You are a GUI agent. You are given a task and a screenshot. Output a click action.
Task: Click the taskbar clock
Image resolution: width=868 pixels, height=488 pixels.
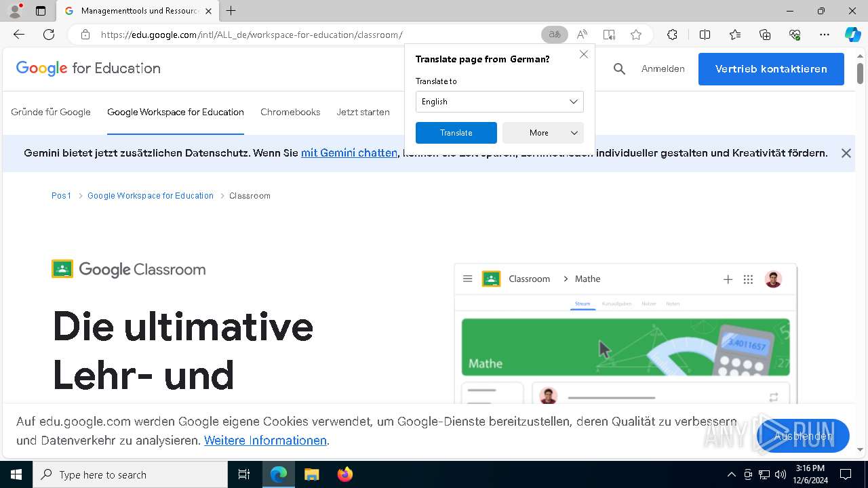click(x=810, y=474)
